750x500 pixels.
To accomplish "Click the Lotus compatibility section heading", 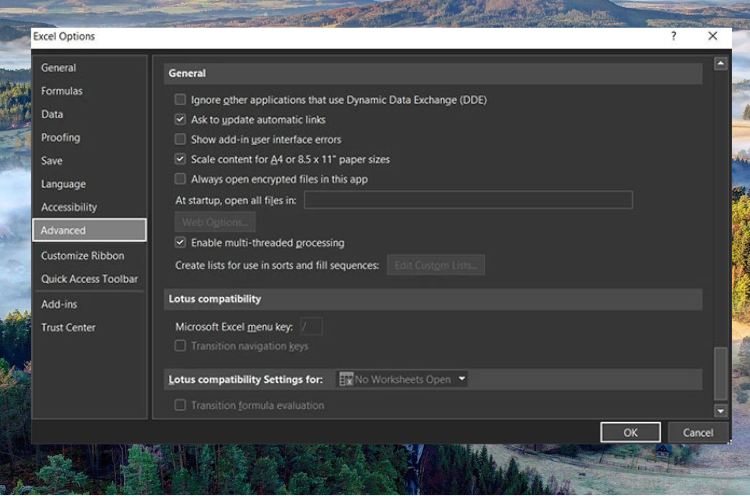I will (x=215, y=299).
